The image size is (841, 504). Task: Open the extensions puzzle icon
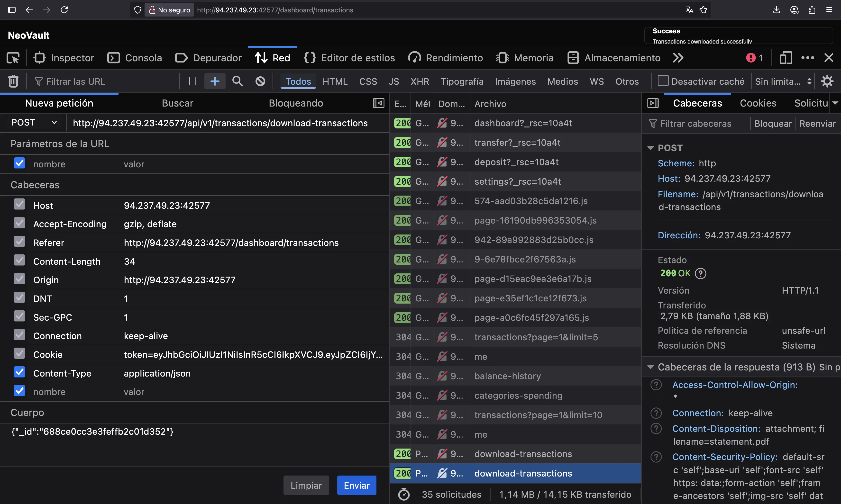[x=812, y=10]
